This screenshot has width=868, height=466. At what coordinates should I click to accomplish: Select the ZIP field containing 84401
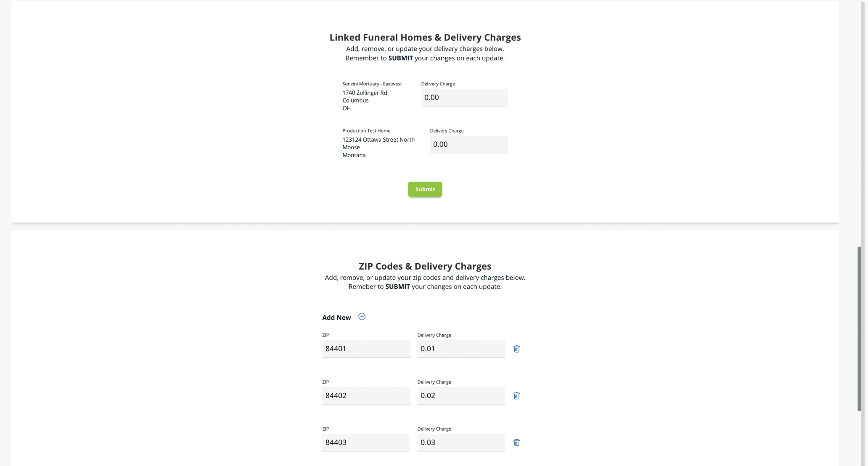coord(366,349)
